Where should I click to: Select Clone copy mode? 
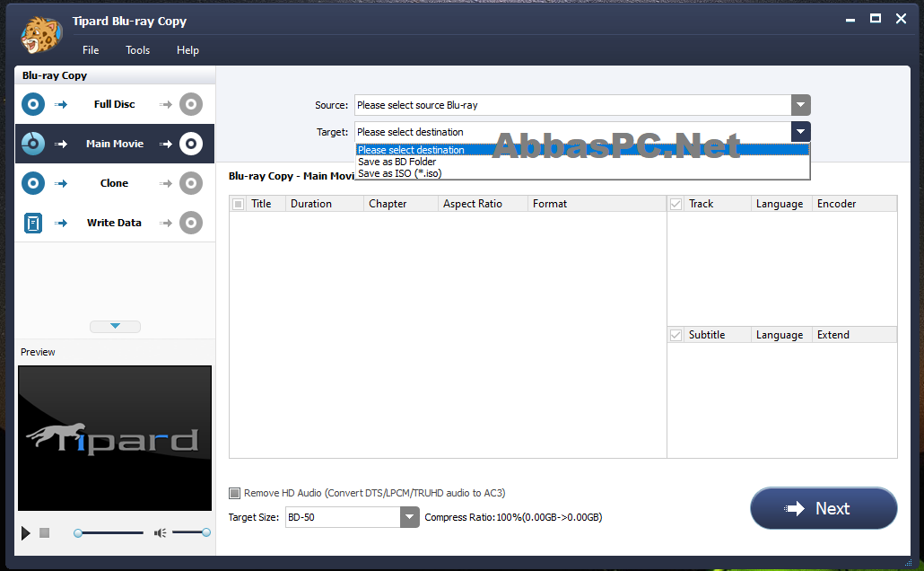(x=115, y=183)
